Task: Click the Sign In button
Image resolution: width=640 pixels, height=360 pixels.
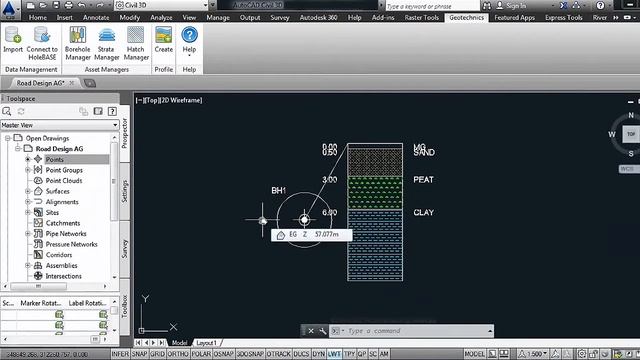Action: pyautogui.click(x=511, y=6)
